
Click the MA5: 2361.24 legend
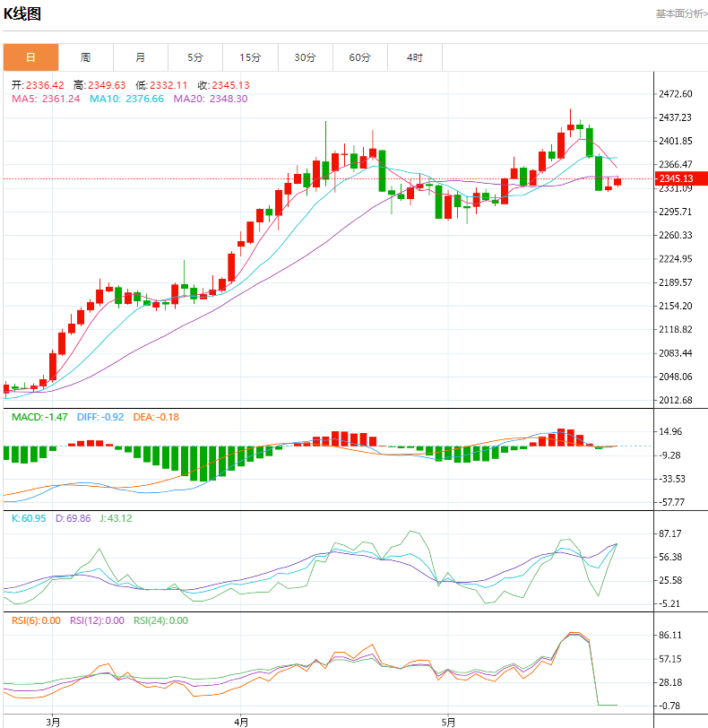(46, 99)
